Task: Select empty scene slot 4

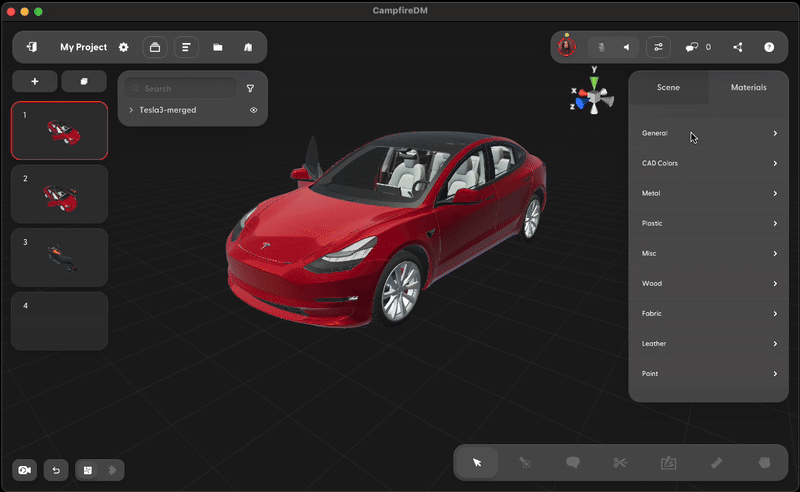Action: point(59,321)
